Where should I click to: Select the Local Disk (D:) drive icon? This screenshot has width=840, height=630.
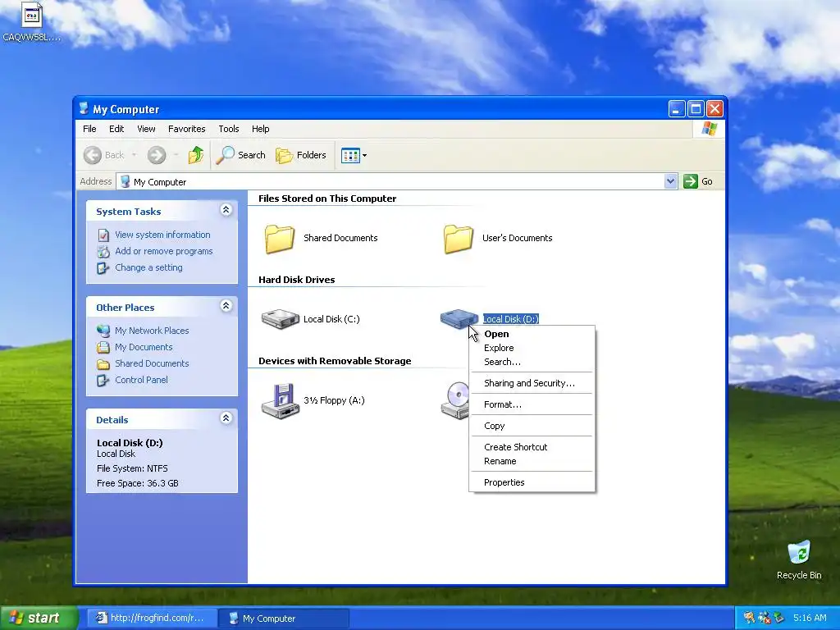pyautogui.click(x=459, y=318)
